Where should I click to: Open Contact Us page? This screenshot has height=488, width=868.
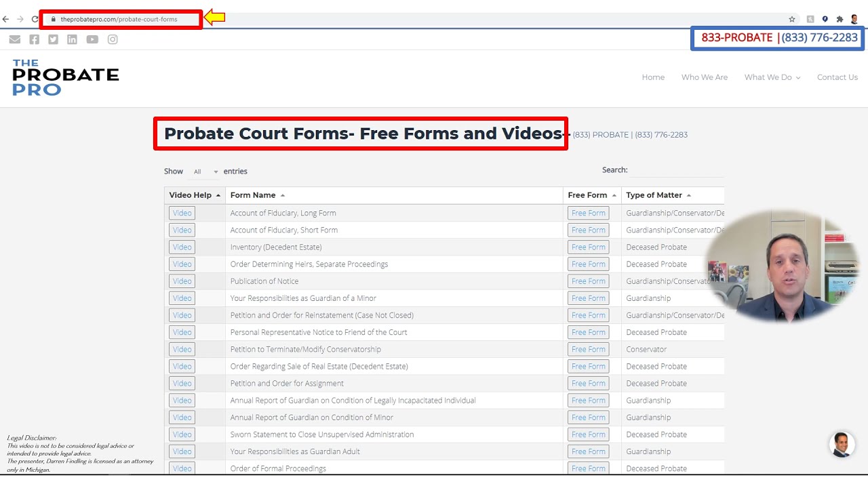coord(837,77)
